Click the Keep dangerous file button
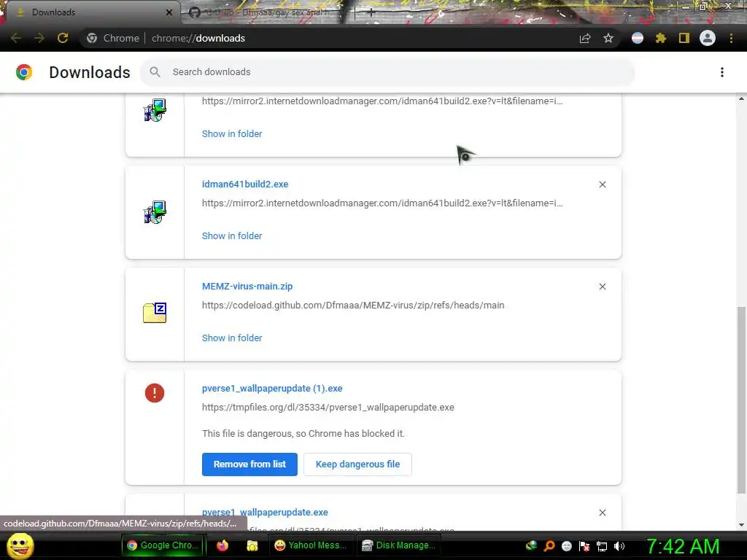This screenshot has height=560, width=747. pyautogui.click(x=357, y=464)
